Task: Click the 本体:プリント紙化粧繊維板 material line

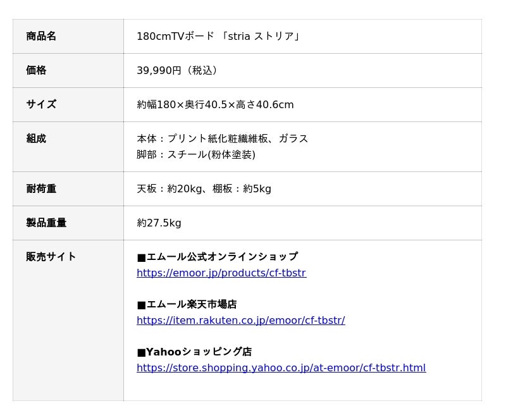Action: (222, 139)
